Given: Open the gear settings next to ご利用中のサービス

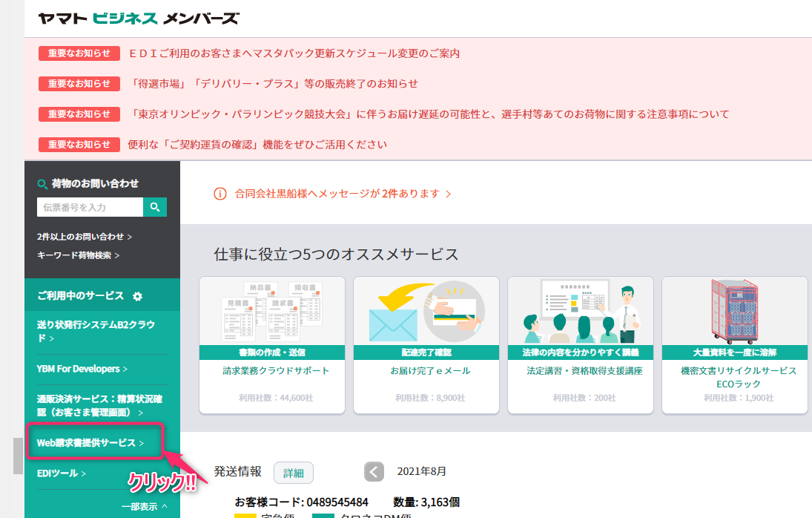Looking at the screenshot, I should coord(137,296).
